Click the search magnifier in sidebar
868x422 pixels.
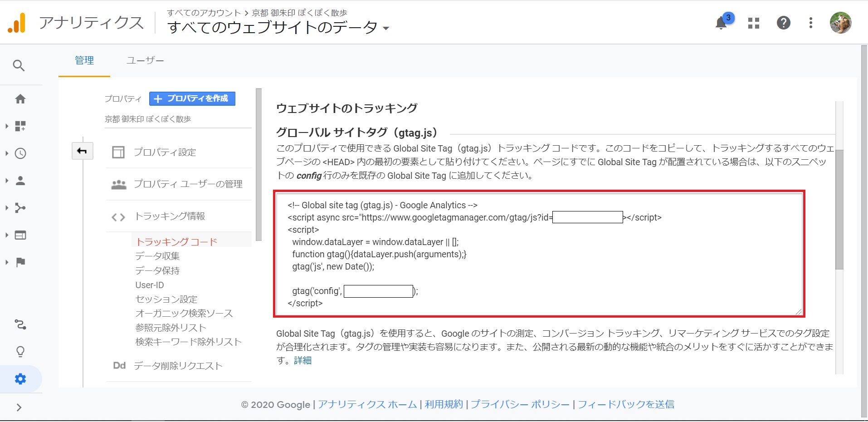coord(19,65)
